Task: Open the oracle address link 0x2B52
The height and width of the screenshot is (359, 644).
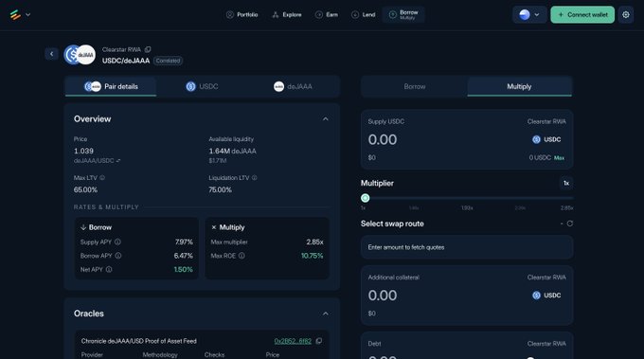Action: click(293, 341)
